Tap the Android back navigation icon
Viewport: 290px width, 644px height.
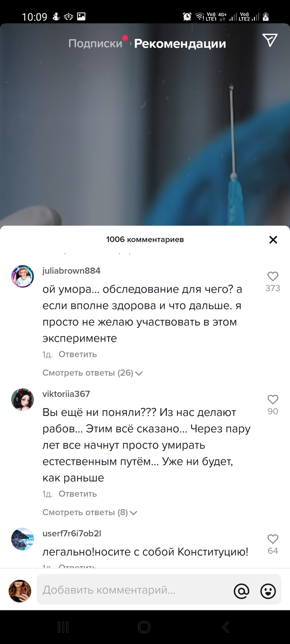click(x=225, y=627)
